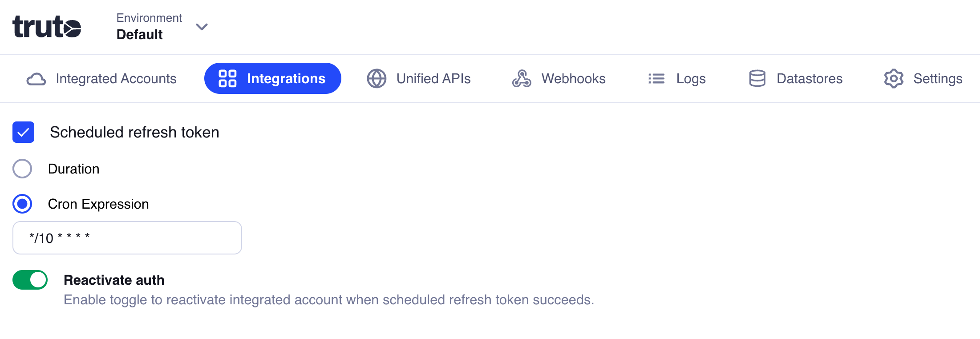Screen dimensions: 980x339
Task: Click the list icon beside Logs
Action: pyautogui.click(x=656, y=79)
